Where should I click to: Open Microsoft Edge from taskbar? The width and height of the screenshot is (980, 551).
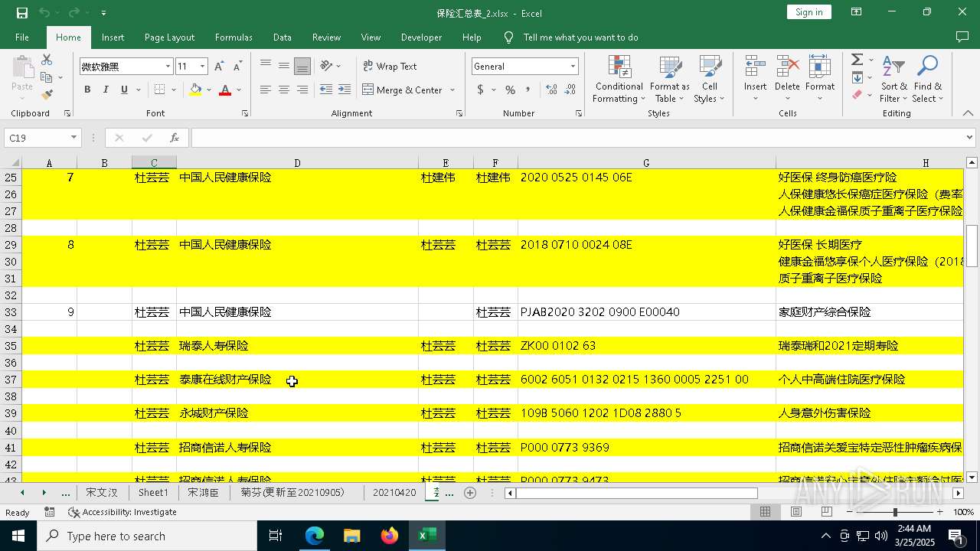[315, 536]
